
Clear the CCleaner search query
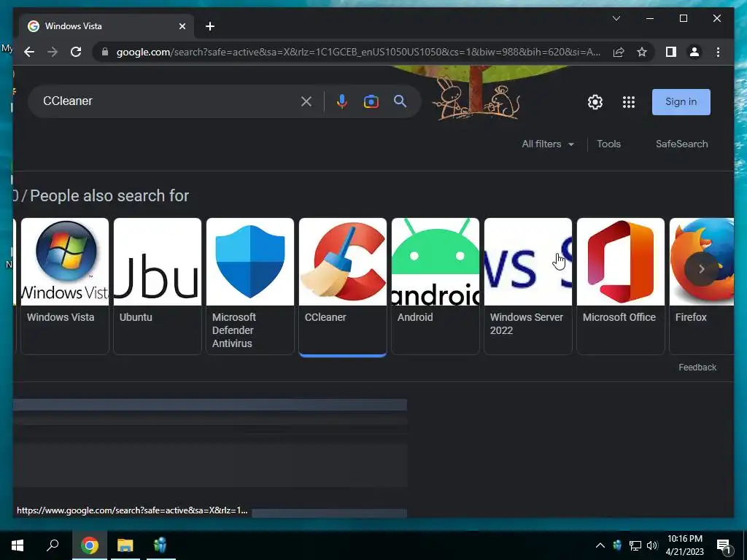coord(306,101)
